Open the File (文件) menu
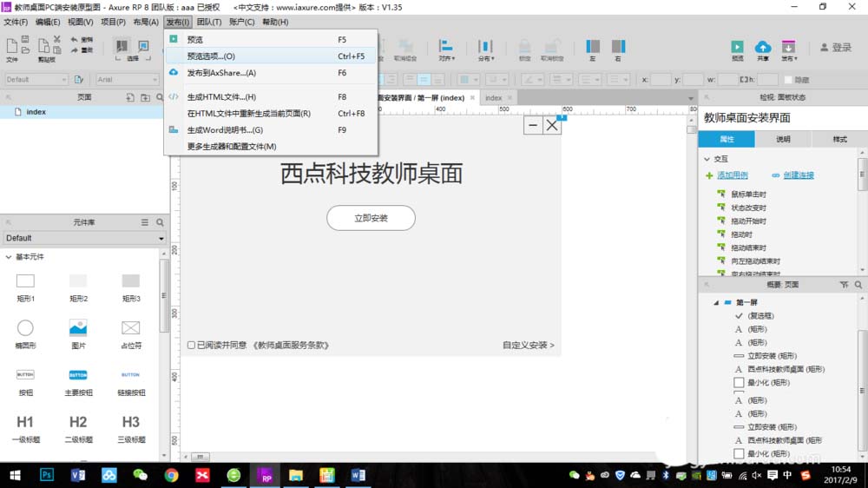The image size is (868, 488). [16, 23]
